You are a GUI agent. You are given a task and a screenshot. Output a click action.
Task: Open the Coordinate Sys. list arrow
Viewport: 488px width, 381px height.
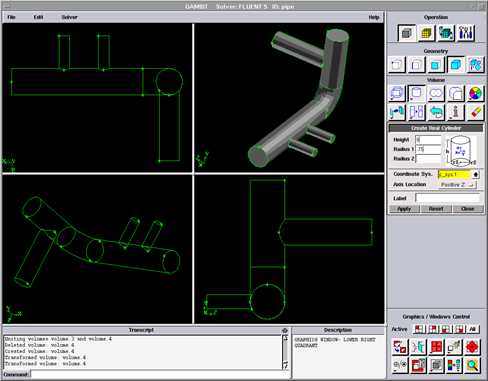coord(476,174)
